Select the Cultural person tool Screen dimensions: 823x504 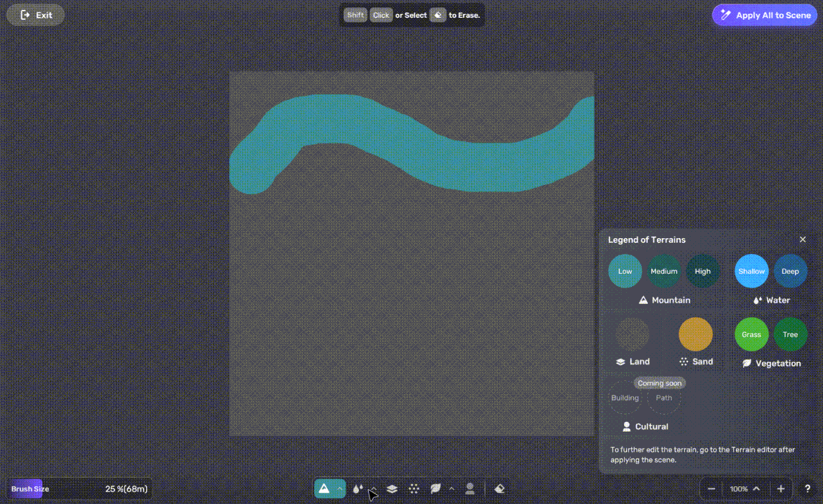(470, 489)
